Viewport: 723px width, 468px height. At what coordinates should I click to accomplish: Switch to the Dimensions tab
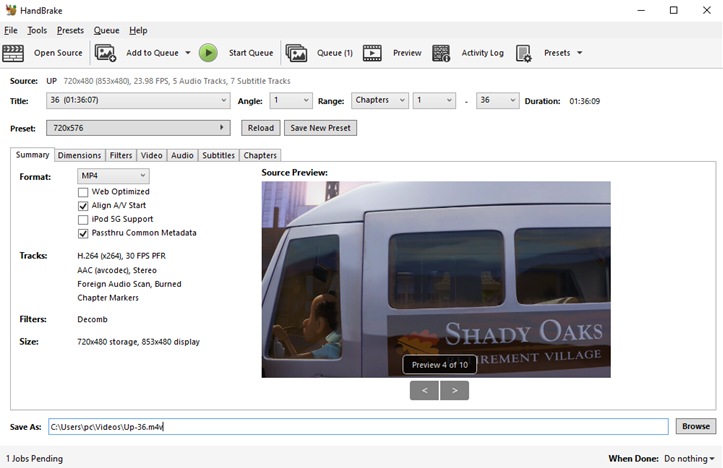tap(79, 155)
